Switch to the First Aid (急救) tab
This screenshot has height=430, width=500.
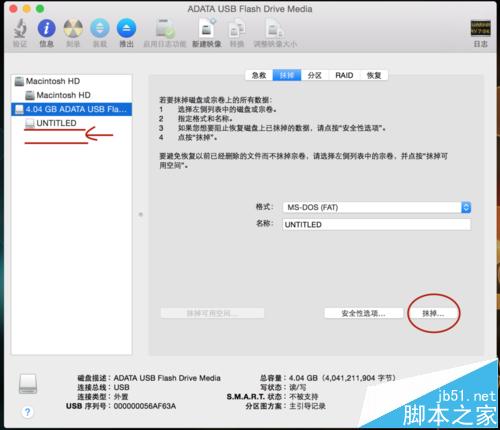click(x=259, y=75)
